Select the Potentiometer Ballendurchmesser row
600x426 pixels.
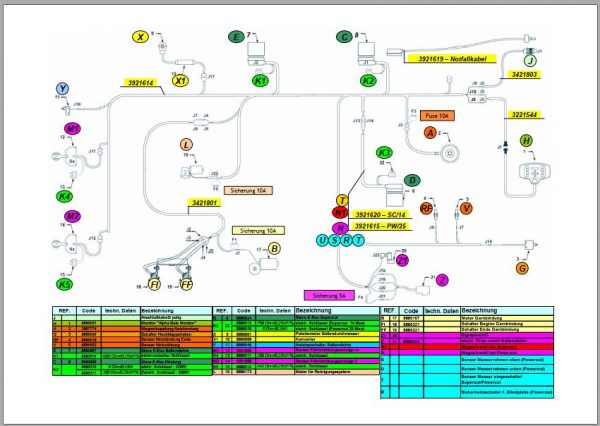(296, 334)
